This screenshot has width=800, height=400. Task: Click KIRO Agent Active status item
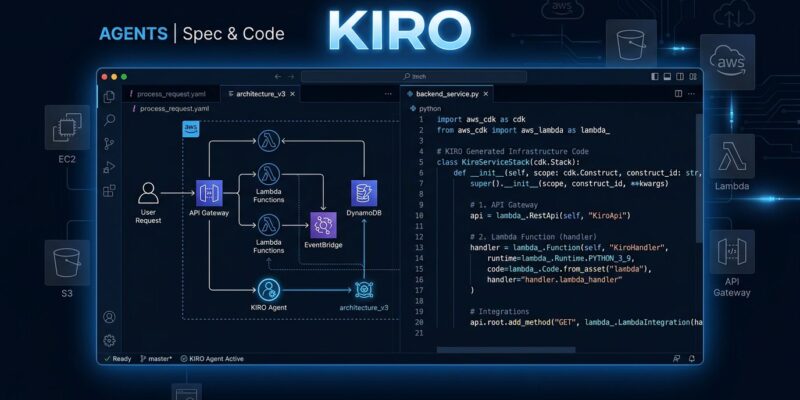coord(212,359)
